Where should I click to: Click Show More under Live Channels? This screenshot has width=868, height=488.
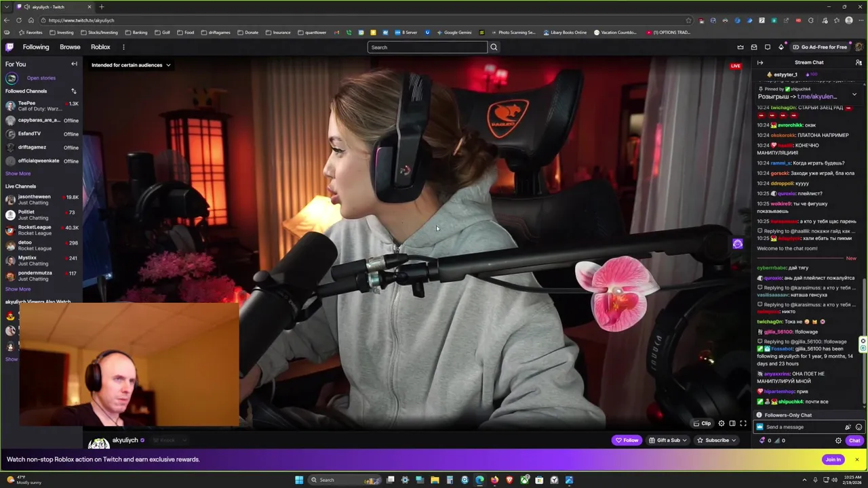click(x=18, y=289)
